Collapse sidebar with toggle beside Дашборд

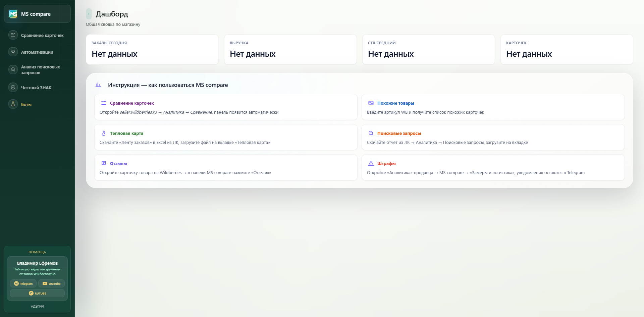tap(89, 14)
